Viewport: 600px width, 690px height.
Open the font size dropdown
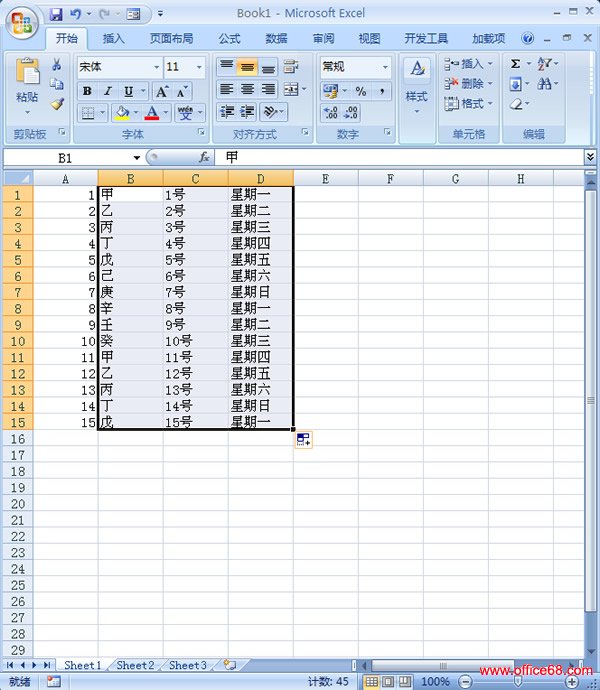pyautogui.click(x=199, y=67)
